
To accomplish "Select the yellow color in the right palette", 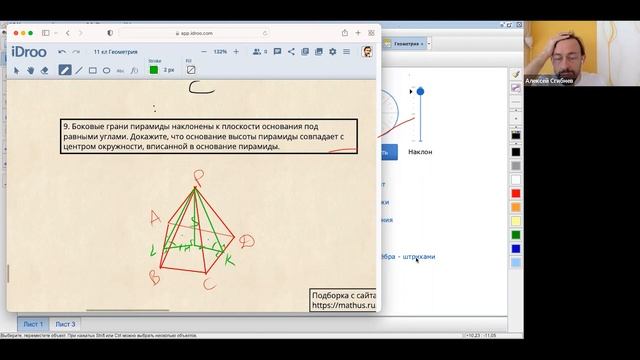I will pyautogui.click(x=516, y=221).
